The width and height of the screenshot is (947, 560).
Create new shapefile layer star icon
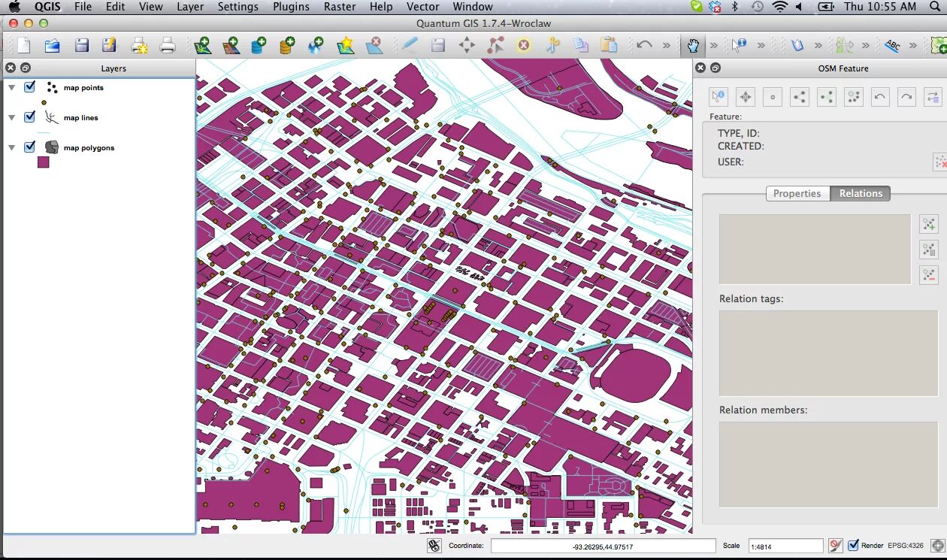345,46
